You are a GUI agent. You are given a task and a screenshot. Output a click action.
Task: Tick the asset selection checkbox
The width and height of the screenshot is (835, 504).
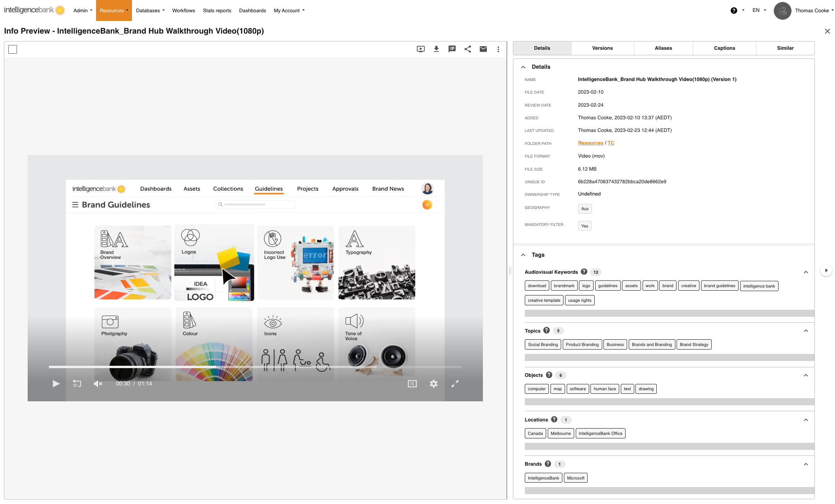point(13,49)
